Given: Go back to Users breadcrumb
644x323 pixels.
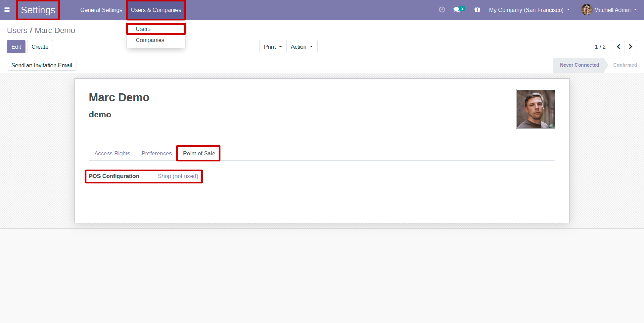Looking at the screenshot, I should (x=17, y=30).
